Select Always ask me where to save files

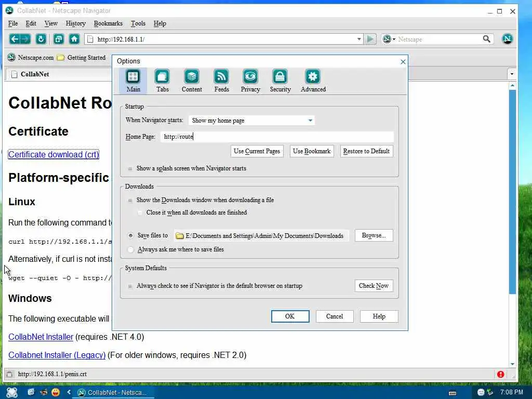130,249
